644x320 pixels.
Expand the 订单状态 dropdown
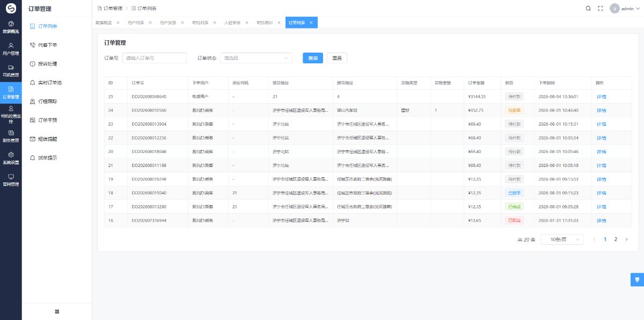click(256, 58)
